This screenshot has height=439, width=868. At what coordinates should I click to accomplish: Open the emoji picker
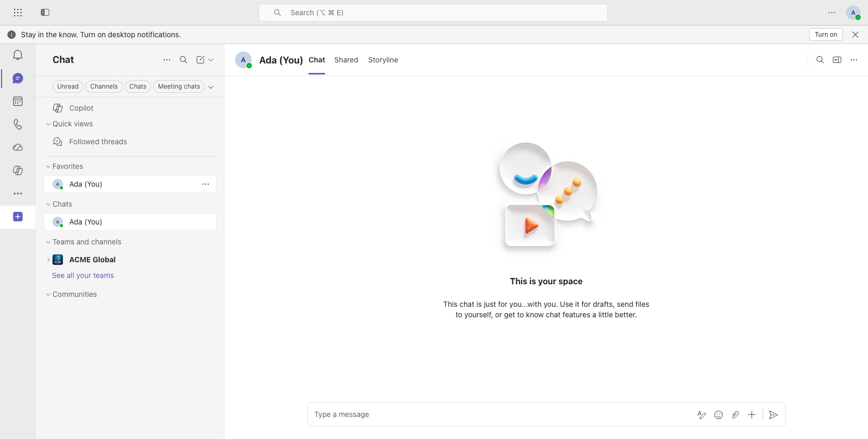tap(719, 415)
